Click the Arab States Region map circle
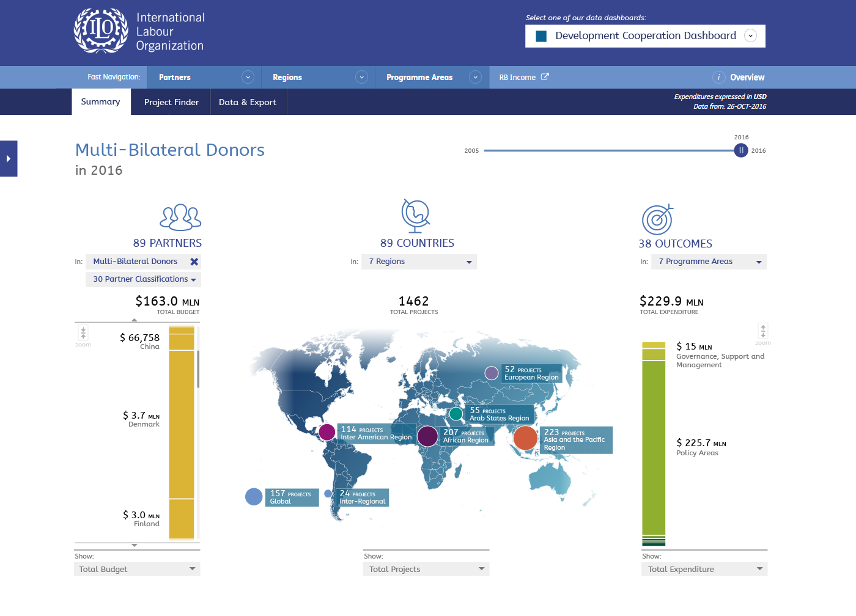The image size is (856, 616). pos(456,414)
